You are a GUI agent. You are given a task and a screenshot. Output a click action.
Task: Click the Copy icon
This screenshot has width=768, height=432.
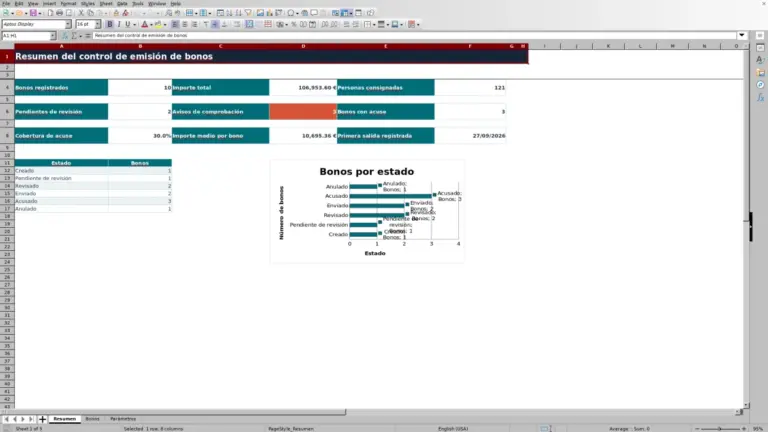tap(90, 13)
